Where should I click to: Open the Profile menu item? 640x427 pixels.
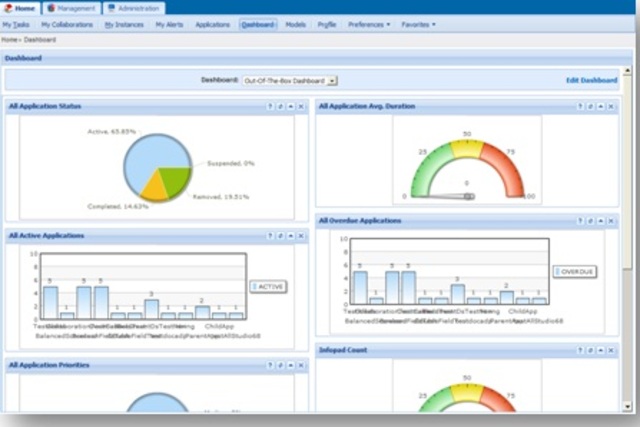click(x=327, y=24)
